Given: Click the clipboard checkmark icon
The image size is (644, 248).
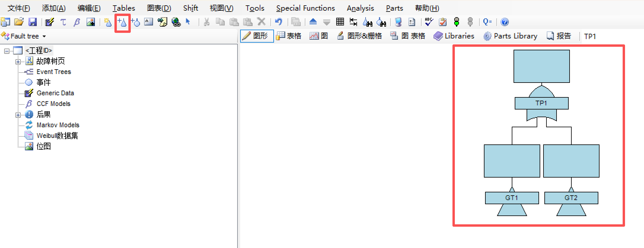Looking at the screenshot, I should [443, 22].
